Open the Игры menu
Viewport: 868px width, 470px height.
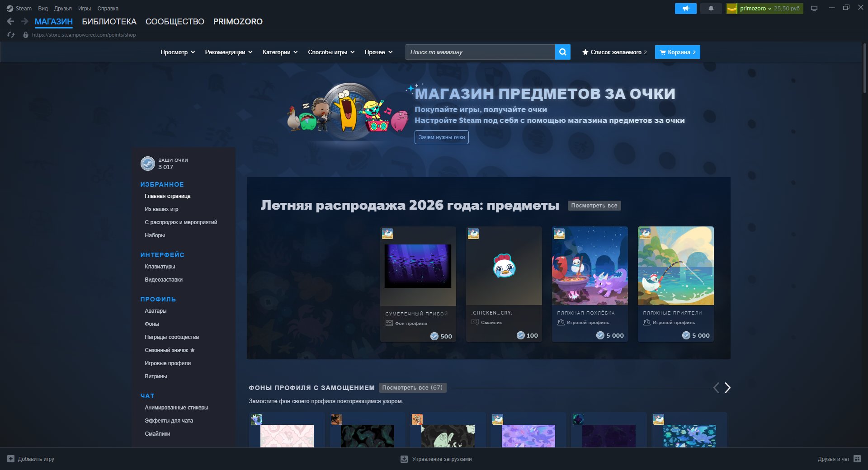coord(85,8)
